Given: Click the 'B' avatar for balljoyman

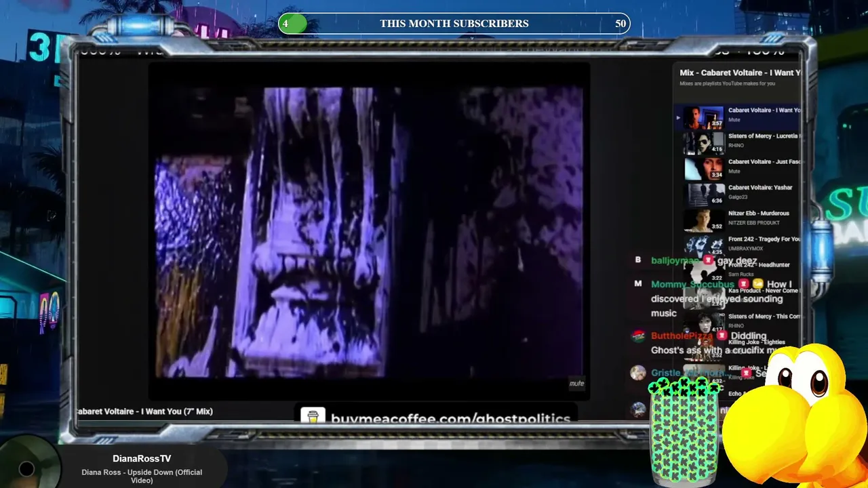Looking at the screenshot, I should 637,260.
